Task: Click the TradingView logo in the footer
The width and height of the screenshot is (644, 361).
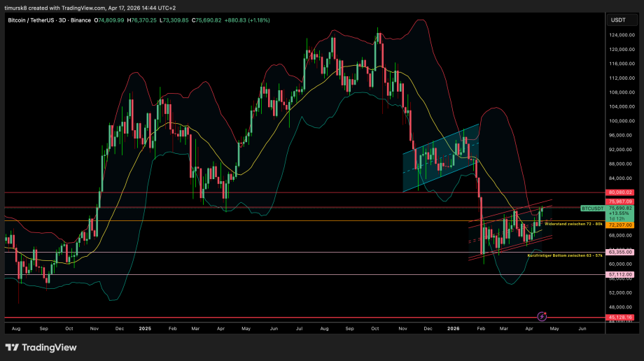Action: click(x=42, y=348)
